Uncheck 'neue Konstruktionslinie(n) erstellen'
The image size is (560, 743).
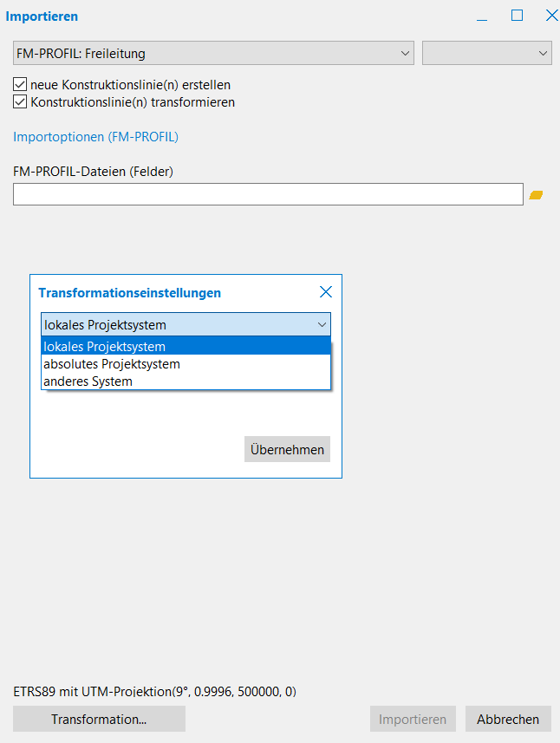coord(21,85)
